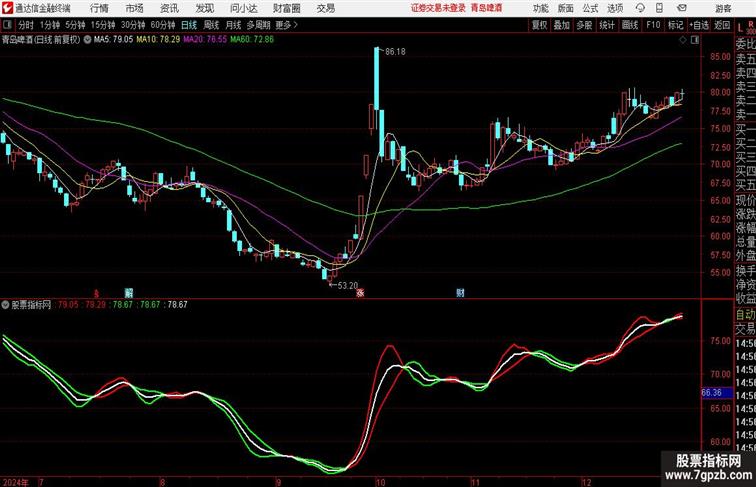Open the 交易 menu
Screen dimensions: 756x487
325,8
